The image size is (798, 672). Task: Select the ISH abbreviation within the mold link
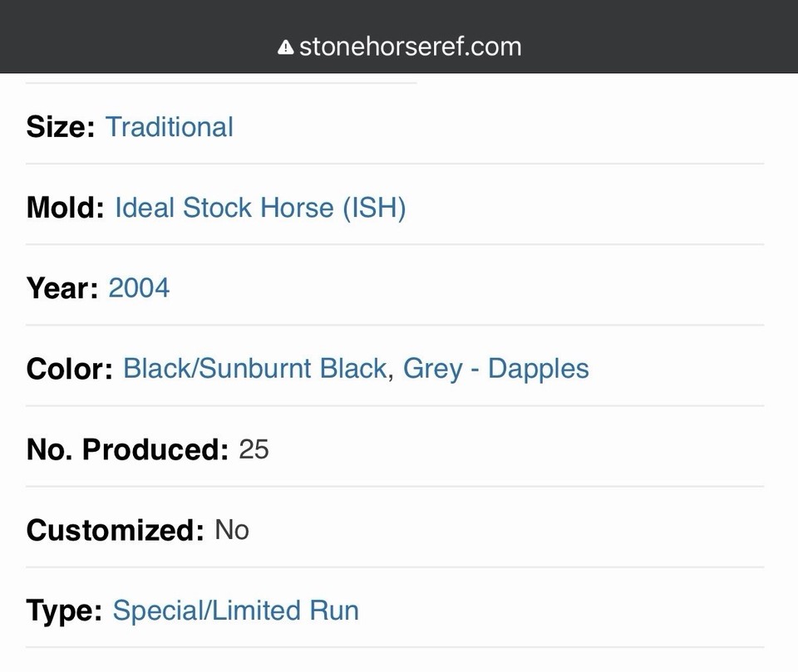pos(373,208)
